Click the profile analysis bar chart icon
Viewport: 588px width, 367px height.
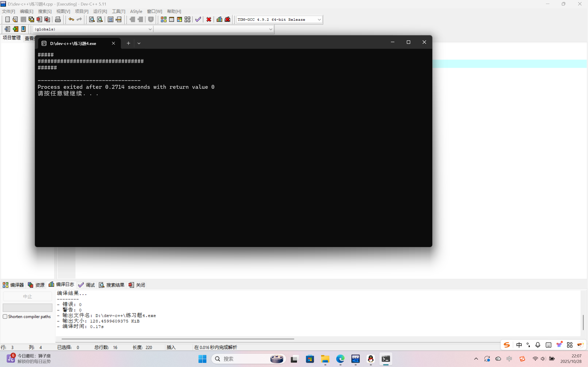pyautogui.click(x=219, y=19)
